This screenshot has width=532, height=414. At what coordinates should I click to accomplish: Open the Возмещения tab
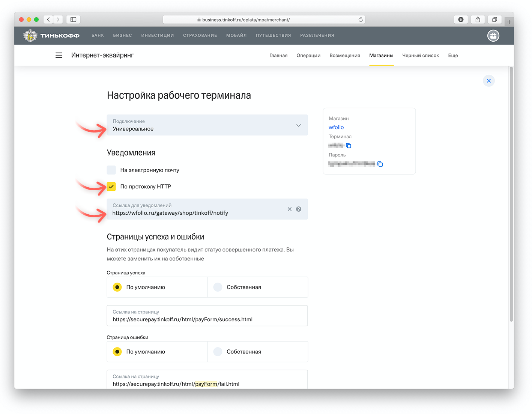pyautogui.click(x=345, y=56)
